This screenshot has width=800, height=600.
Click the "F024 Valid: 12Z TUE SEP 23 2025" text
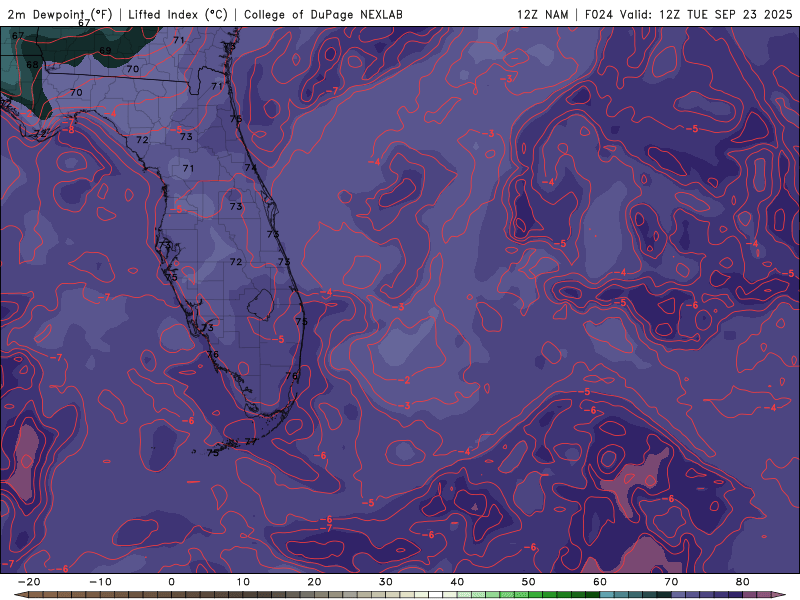pyautogui.click(x=688, y=14)
